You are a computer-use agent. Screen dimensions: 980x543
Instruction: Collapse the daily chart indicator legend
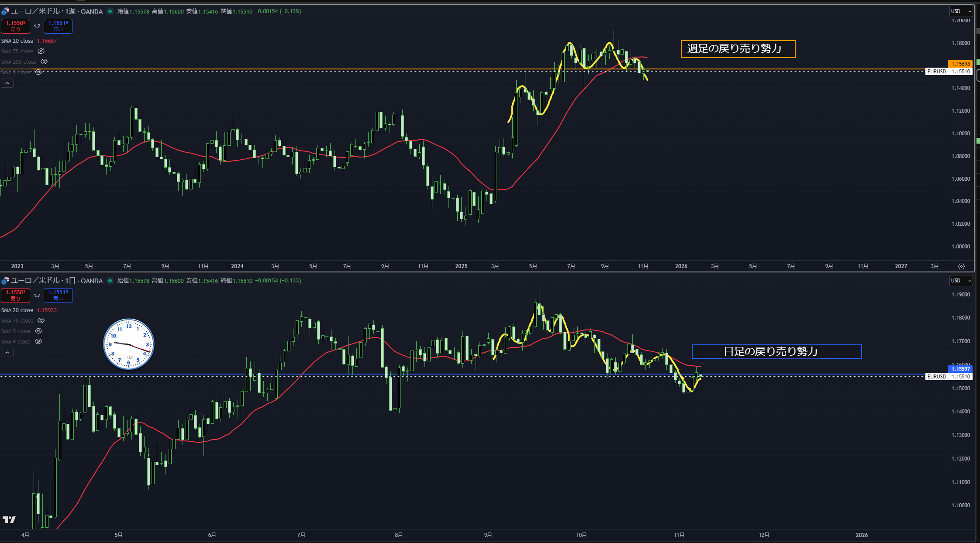7,353
